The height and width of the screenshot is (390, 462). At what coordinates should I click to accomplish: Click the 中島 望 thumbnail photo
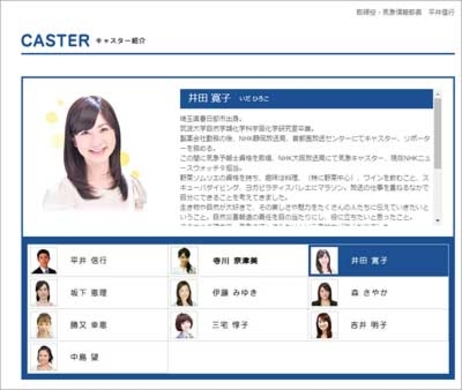tap(44, 357)
